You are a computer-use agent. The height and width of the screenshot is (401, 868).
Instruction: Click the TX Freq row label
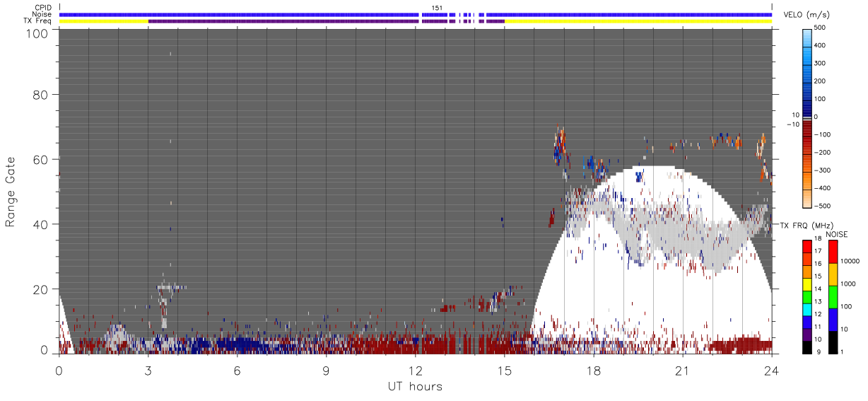(37, 21)
